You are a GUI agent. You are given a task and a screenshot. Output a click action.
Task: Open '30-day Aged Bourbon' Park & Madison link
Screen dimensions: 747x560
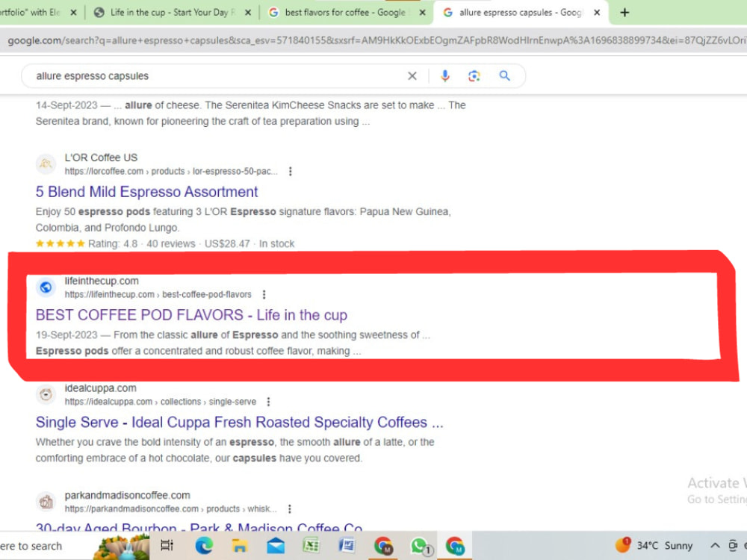tap(199, 526)
